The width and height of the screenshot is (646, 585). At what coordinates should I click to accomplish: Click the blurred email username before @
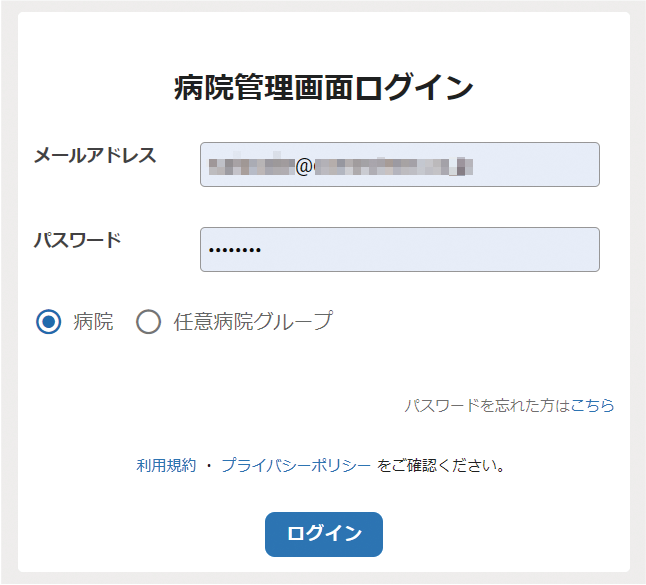click(x=252, y=167)
